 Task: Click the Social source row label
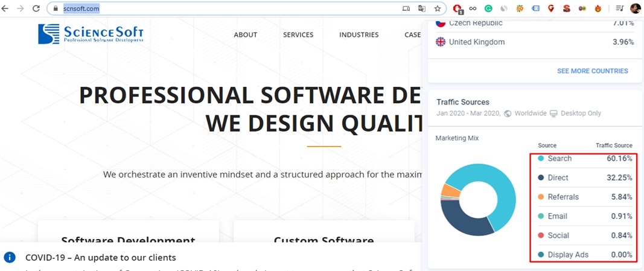click(558, 235)
